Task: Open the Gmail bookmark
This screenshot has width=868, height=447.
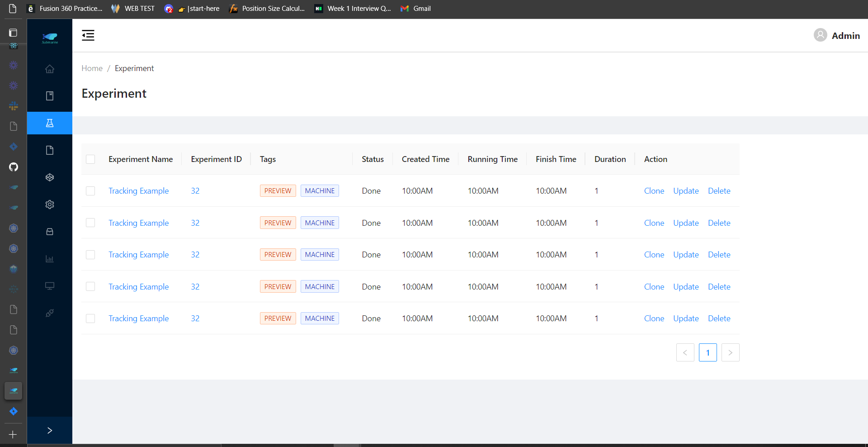Action: click(x=416, y=9)
